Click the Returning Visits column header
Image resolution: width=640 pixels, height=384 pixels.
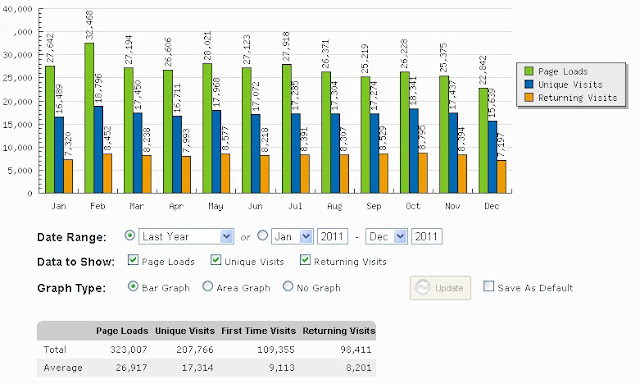[x=339, y=331]
